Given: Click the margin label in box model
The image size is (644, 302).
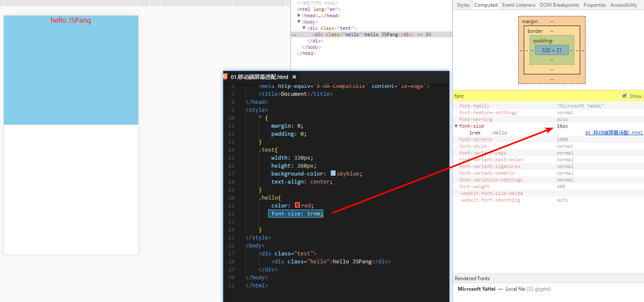Looking at the screenshot, I should (530, 21).
